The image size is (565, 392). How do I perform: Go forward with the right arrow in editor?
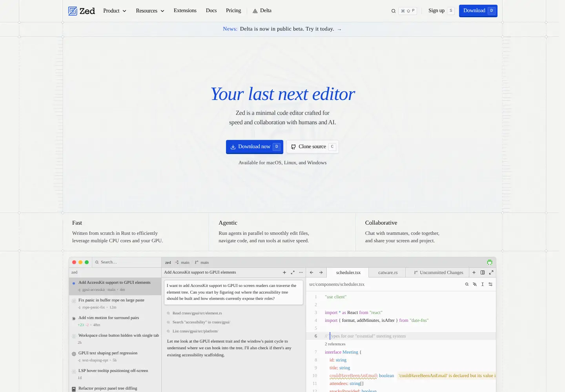[x=321, y=272]
